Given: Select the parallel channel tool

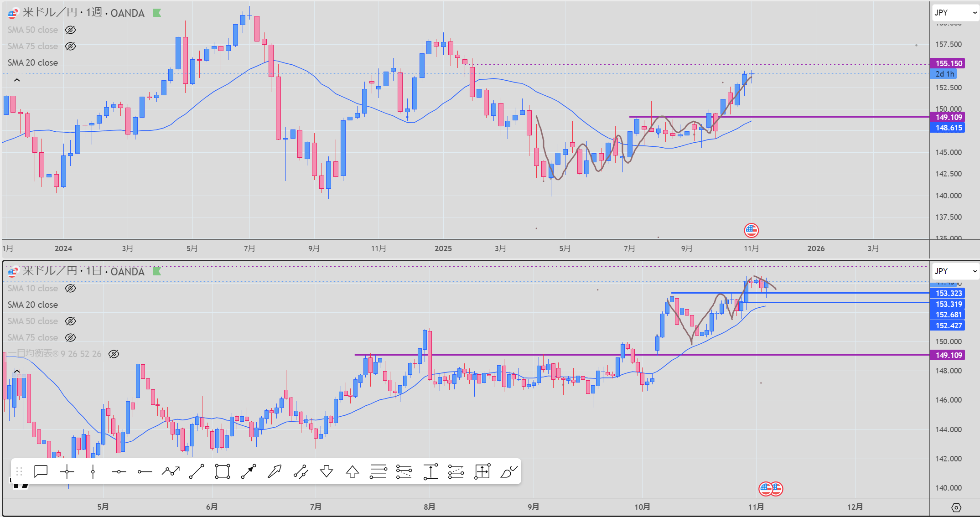Looking at the screenshot, I should click(301, 471).
